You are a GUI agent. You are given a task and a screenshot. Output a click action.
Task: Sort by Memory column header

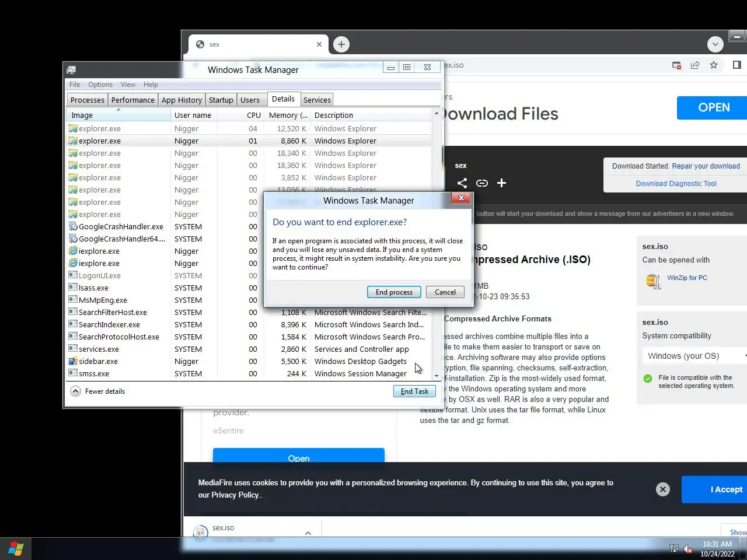pyautogui.click(x=288, y=115)
